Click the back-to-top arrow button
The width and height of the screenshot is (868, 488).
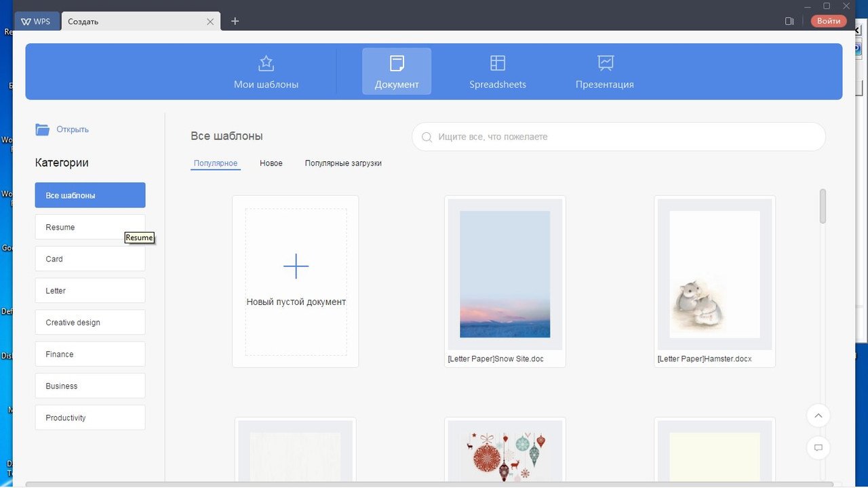(818, 415)
